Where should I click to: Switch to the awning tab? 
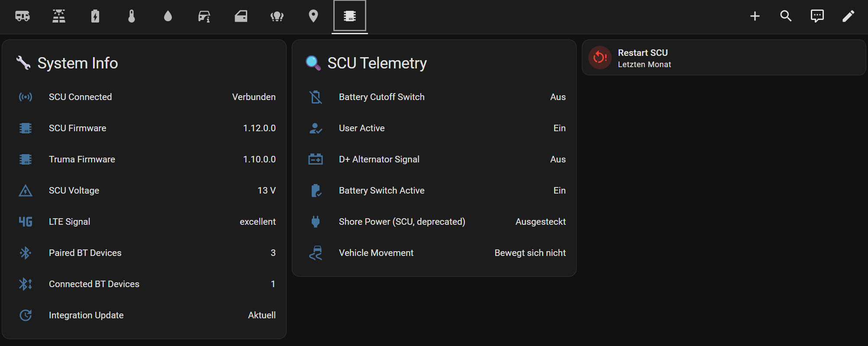tap(241, 16)
